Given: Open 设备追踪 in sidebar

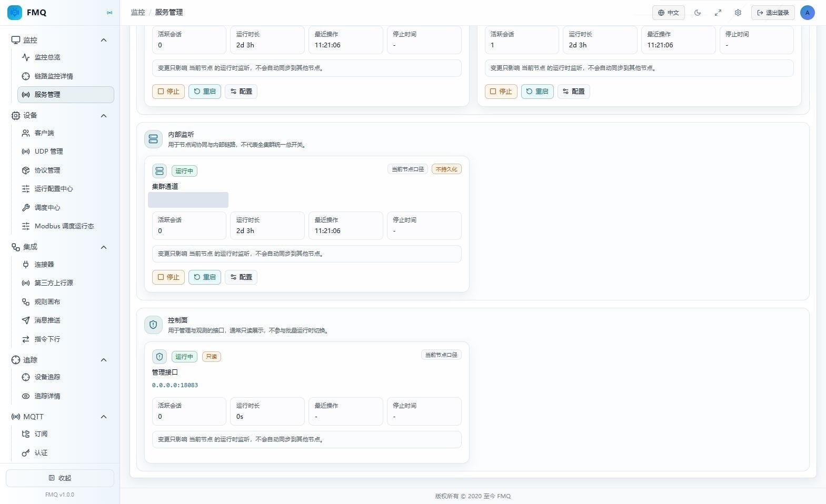Looking at the screenshot, I should coord(66,377).
